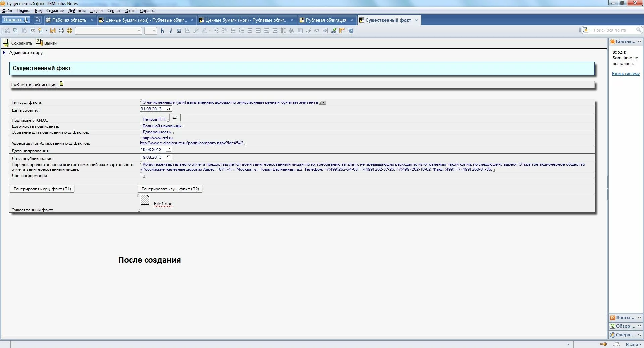Screen dimensions: 644x348
Task: Click the Вход в систему link
Action: 626,74
